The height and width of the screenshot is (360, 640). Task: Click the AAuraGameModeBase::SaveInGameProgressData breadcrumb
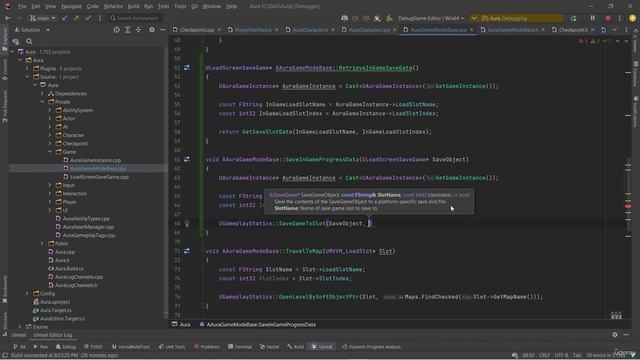point(258,325)
